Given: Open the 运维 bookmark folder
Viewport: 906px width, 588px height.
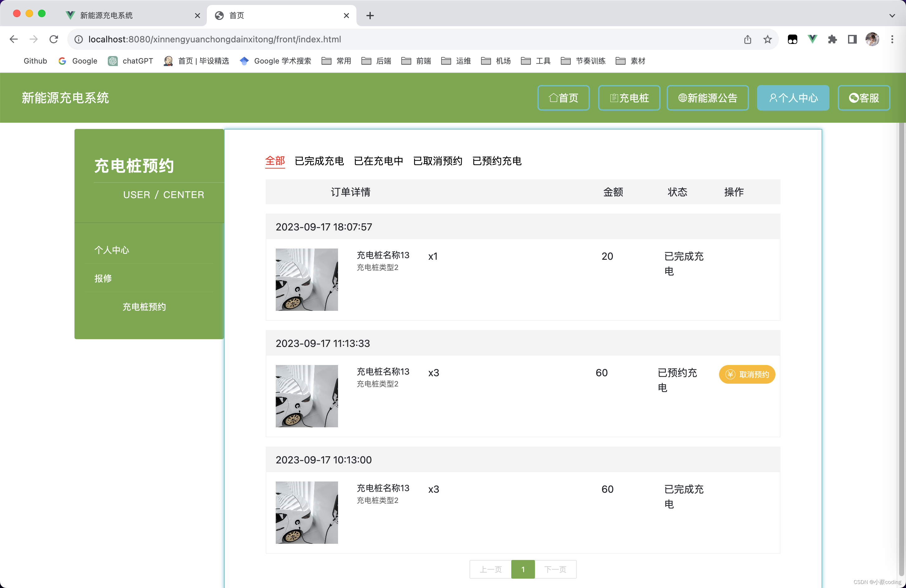Looking at the screenshot, I should [x=456, y=61].
